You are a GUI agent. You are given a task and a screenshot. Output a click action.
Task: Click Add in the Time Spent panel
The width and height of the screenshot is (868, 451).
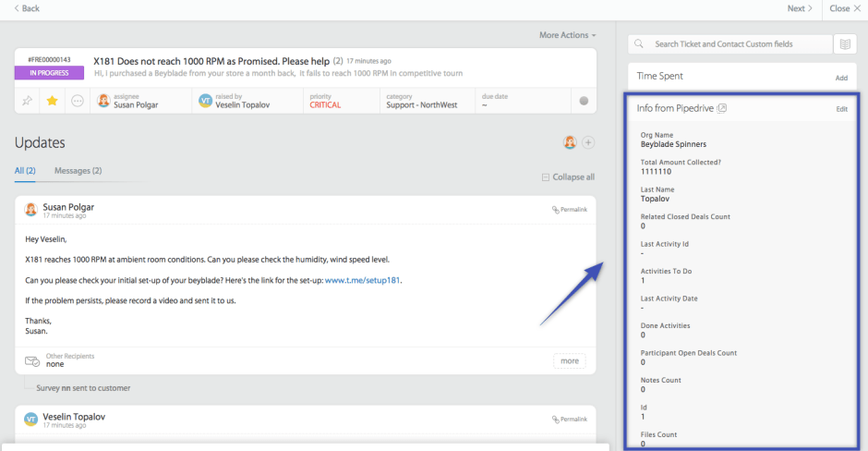(841, 78)
